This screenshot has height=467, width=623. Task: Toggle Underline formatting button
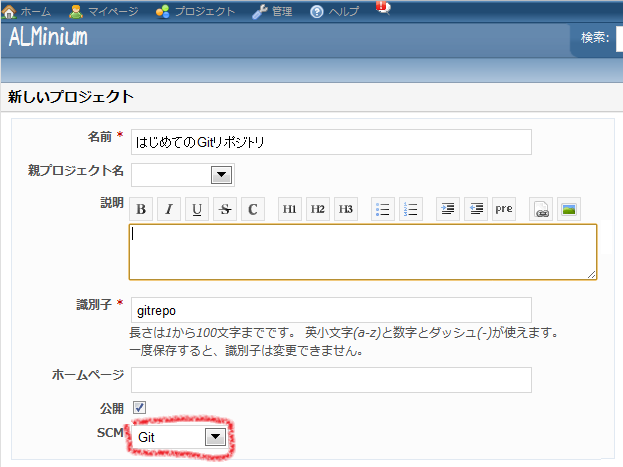click(197, 209)
